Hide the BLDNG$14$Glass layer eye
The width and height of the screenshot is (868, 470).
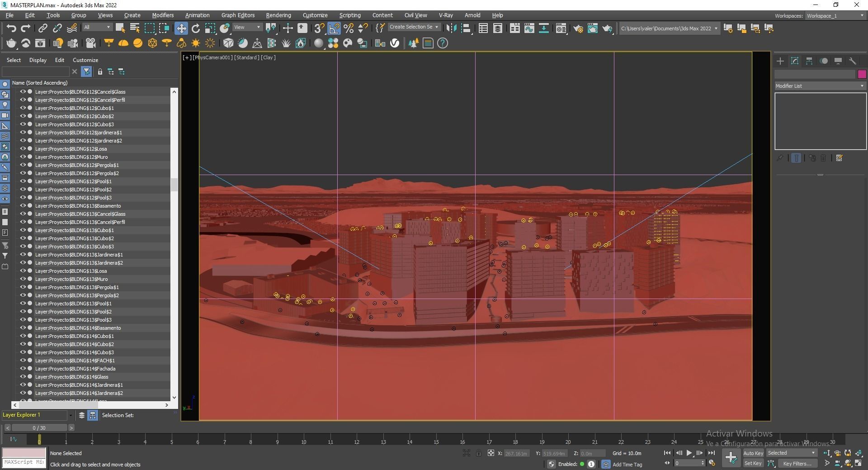tap(23, 376)
